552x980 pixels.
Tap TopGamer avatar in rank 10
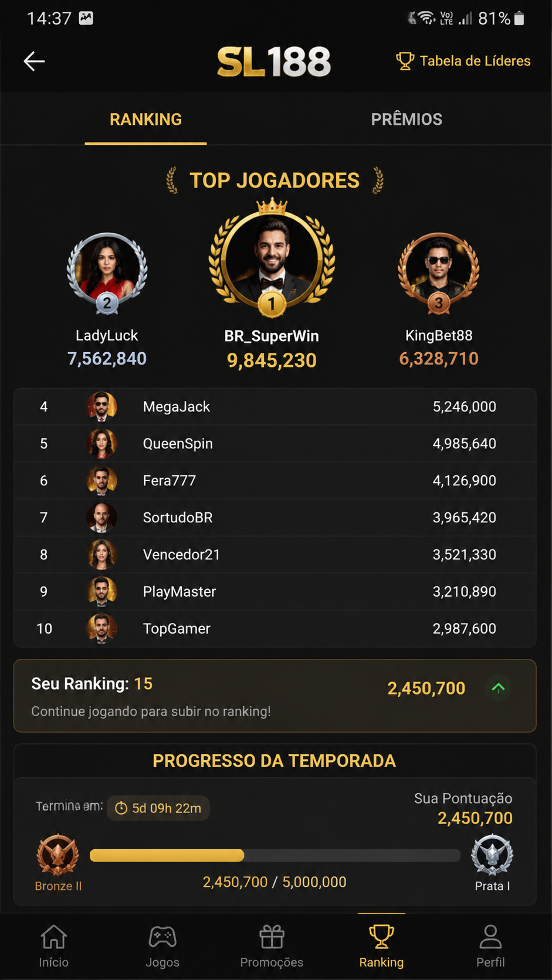pyautogui.click(x=101, y=629)
